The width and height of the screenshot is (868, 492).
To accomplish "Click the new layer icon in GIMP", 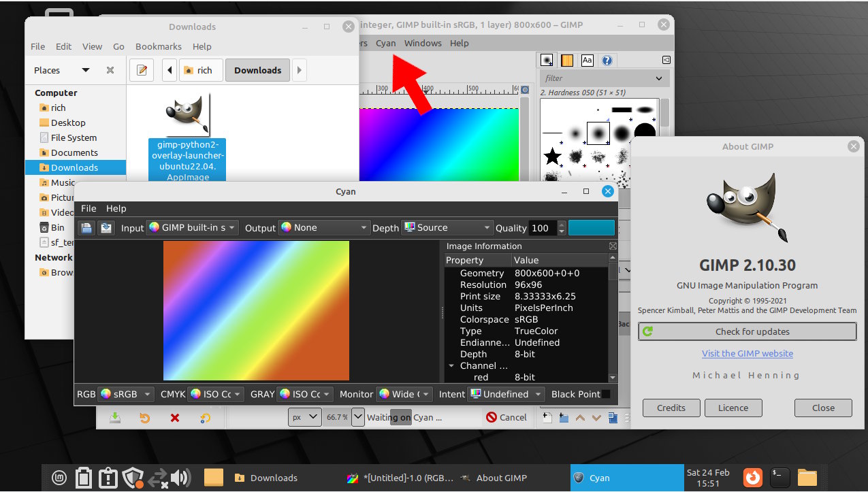I will (547, 417).
